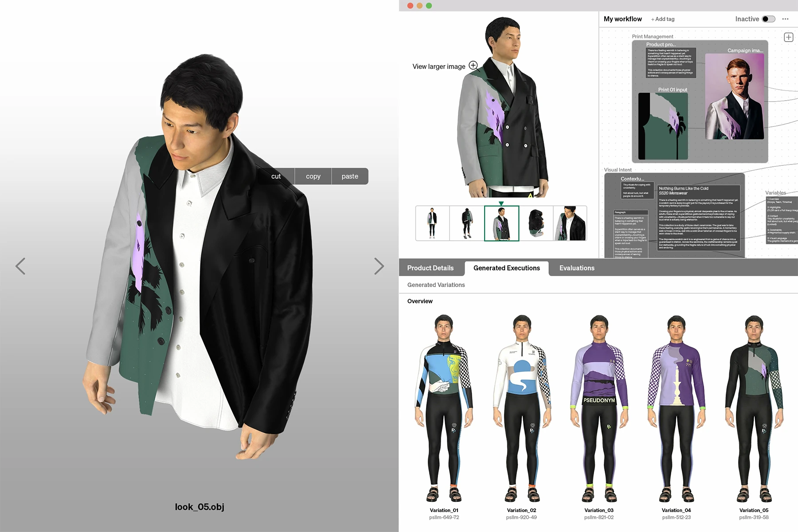Click the Campaign image node
The height and width of the screenshot is (532, 798).
735,96
